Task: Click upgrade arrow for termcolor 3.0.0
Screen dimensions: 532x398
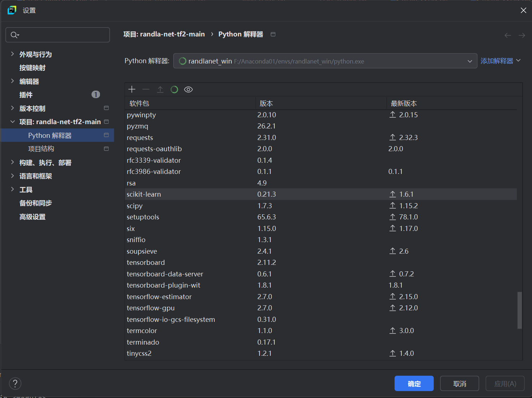Action: coord(393,331)
